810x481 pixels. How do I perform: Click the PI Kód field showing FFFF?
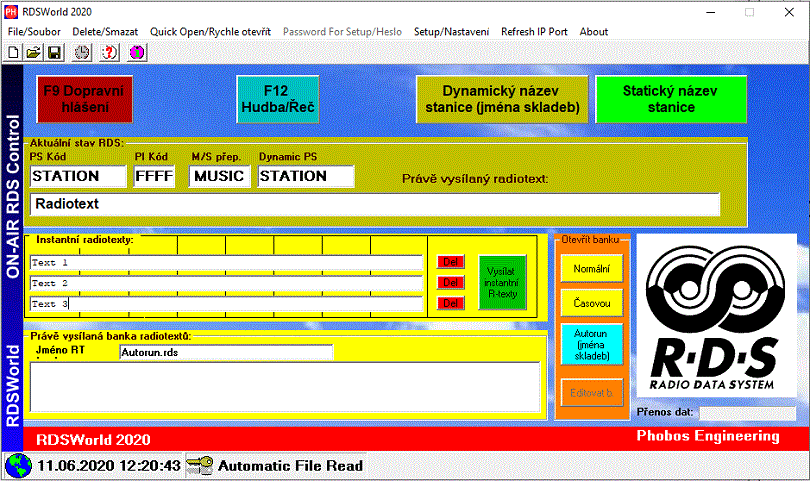(x=154, y=176)
